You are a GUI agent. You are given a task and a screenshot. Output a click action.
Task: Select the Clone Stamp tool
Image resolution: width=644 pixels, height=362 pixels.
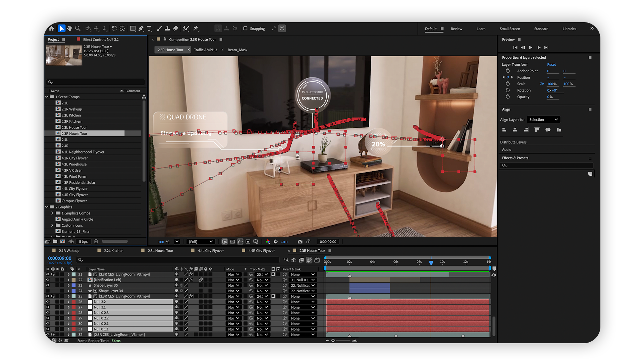click(x=167, y=28)
